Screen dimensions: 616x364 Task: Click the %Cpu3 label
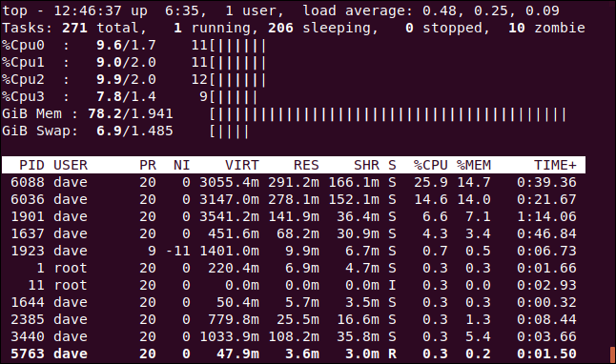[23, 96]
